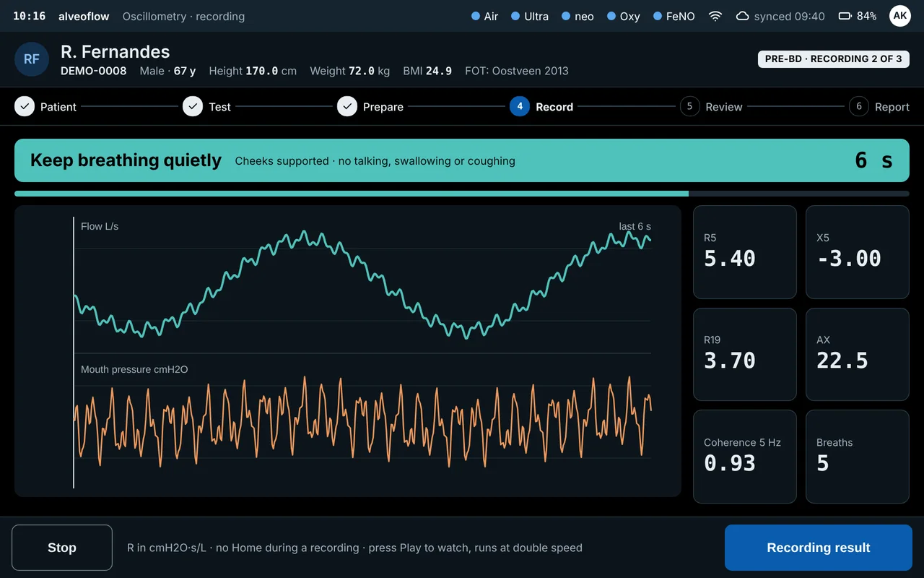Click the step 4 Record circle
Screen dimensions: 924x578
pyautogui.click(x=520, y=107)
